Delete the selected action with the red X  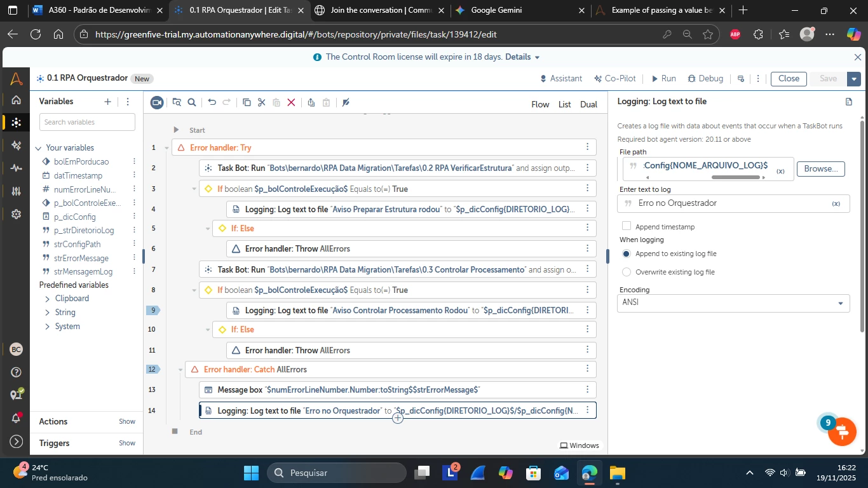(291, 102)
